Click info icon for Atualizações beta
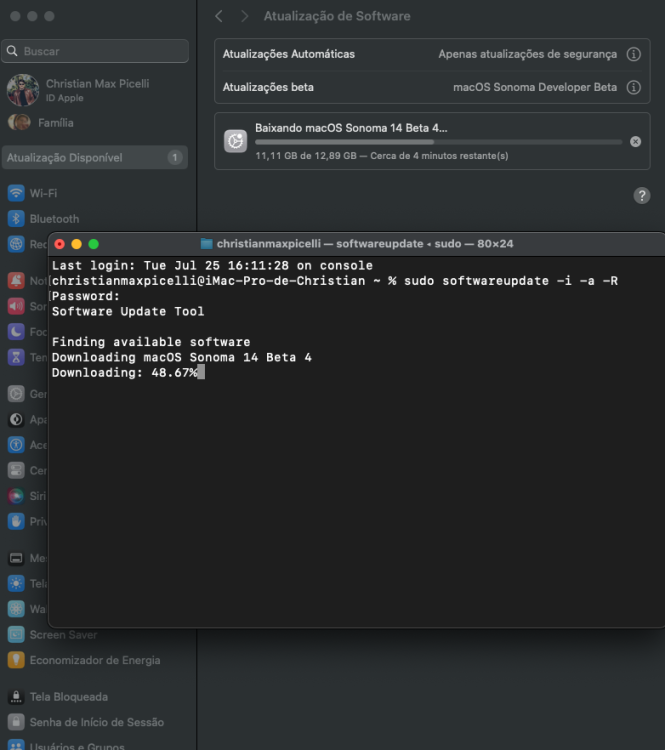The image size is (665, 750). click(634, 87)
